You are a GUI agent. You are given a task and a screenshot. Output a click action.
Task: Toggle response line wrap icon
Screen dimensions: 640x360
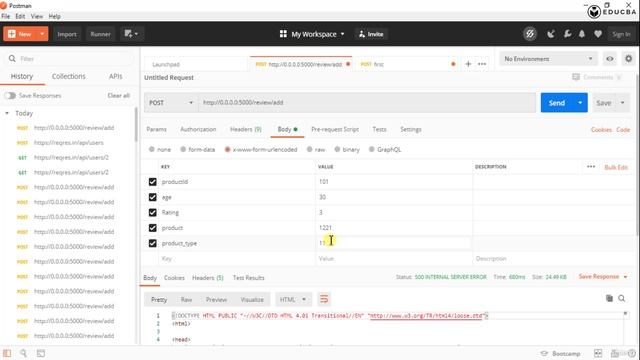pyautogui.click(x=324, y=299)
